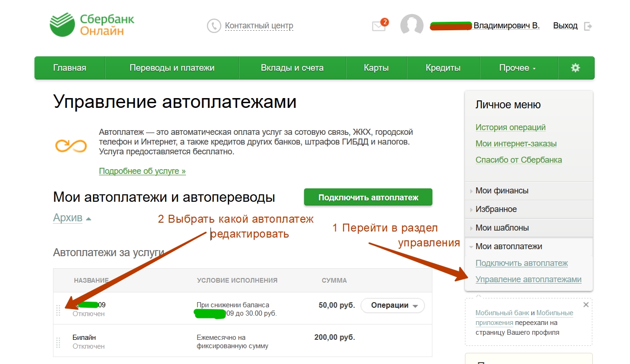Expand the Избранное section
This screenshot has height=364, width=630.
(496, 209)
